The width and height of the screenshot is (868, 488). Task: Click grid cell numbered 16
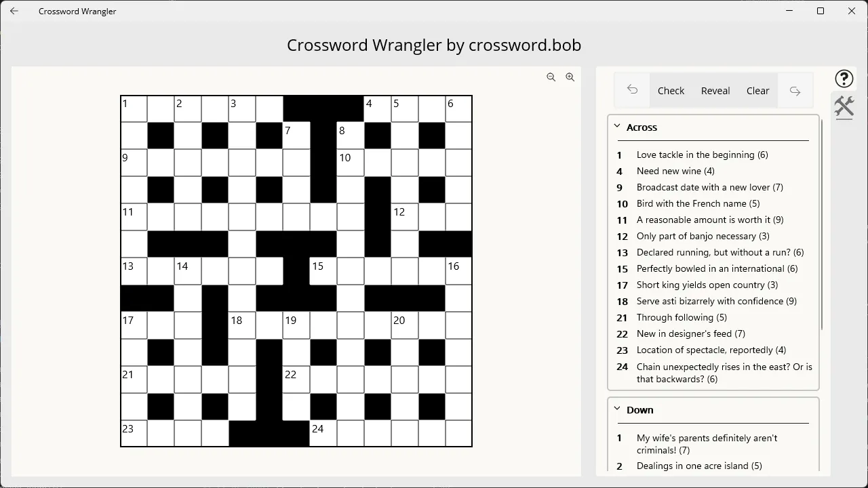click(x=459, y=272)
